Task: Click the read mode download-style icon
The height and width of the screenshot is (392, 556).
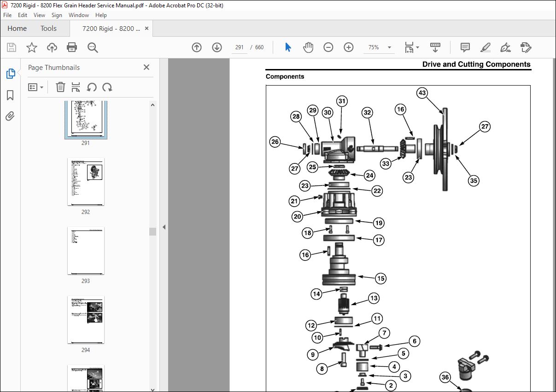Action: [x=435, y=47]
